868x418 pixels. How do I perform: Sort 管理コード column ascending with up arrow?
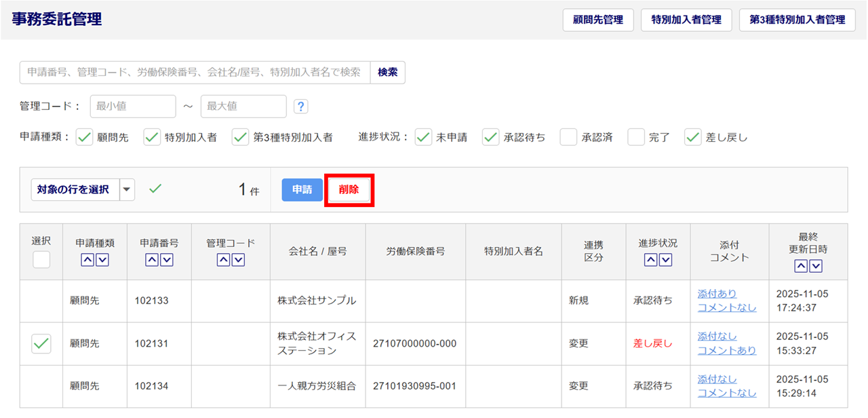(223, 260)
